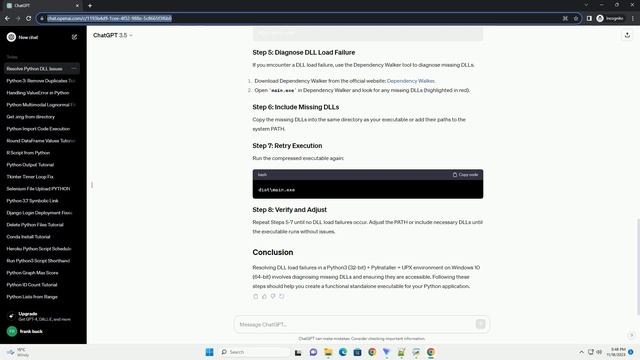Screen dimensions: 640x360
Task: Reload the current page
Action: click(x=29, y=18)
